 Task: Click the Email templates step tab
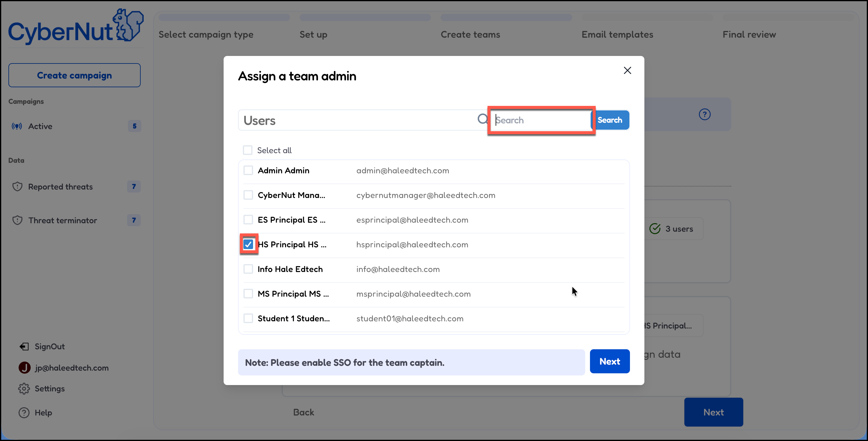click(617, 34)
